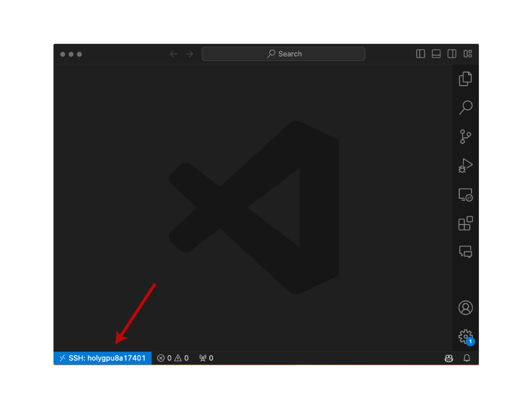Click the minimize window dot
The image size is (532, 409).
click(x=71, y=54)
